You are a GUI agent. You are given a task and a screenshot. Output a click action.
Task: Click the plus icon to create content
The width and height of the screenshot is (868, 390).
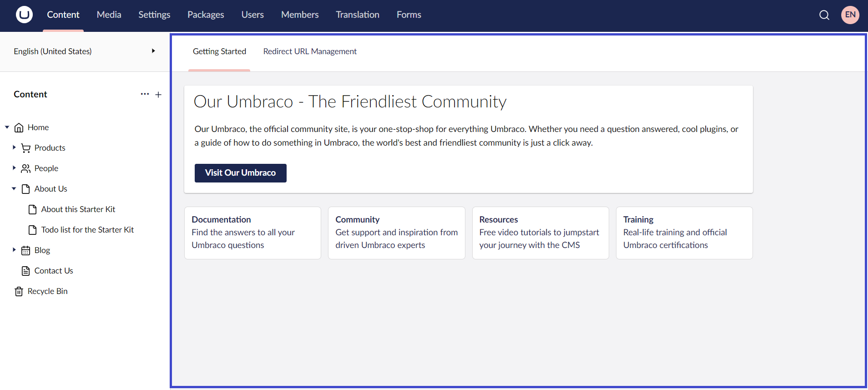coord(158,95)
